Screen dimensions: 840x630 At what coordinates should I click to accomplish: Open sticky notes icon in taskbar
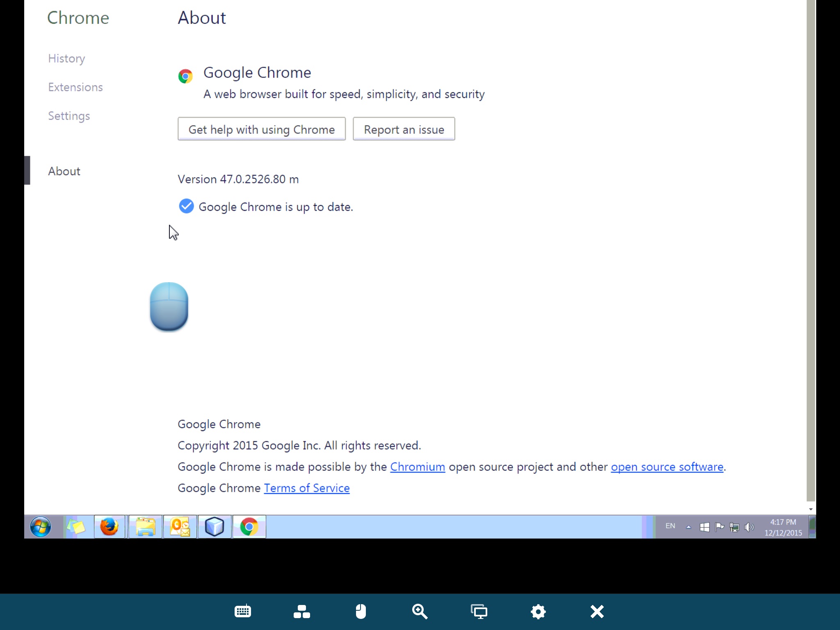pyautogui.click(x=76, y=527)
